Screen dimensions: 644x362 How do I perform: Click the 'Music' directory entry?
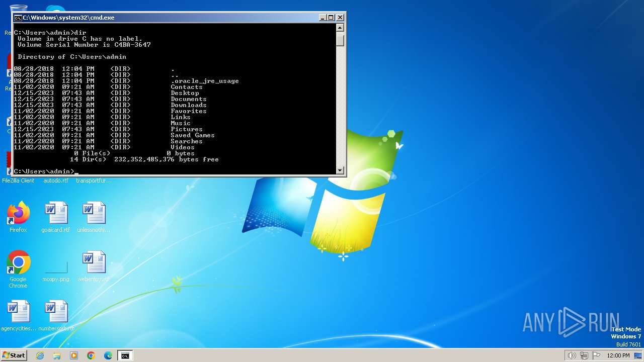click(181, 123)
